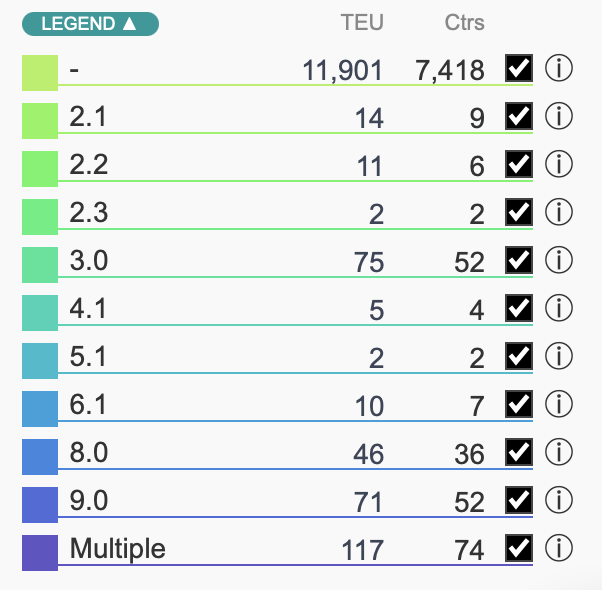Click the info icon for 6.1

point(558,405)
